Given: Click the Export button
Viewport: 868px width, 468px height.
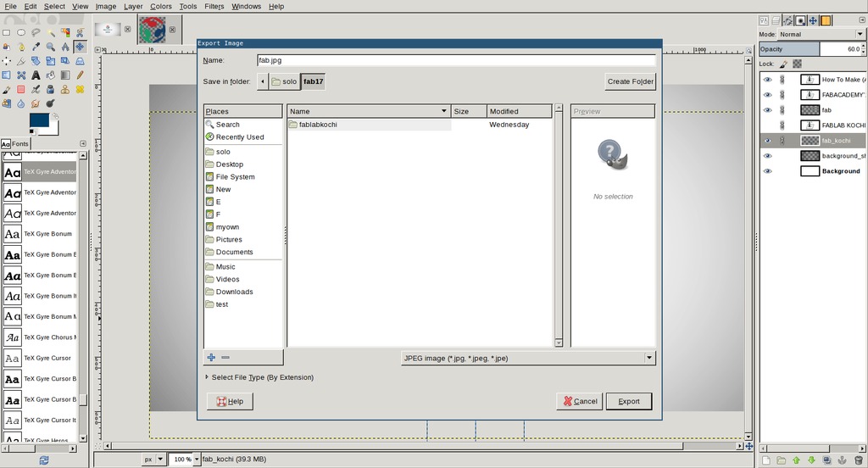Looking at the screenshot, I should (x=629, y=402).
